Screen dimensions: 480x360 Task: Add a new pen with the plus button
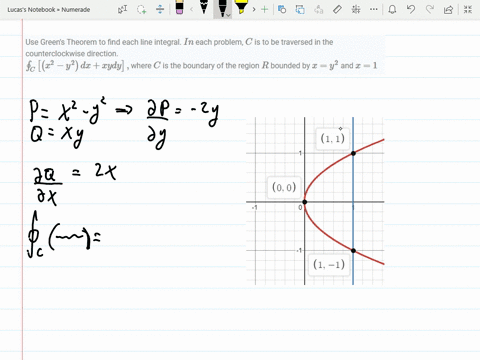pyautogui.click(x=264, y=9)
